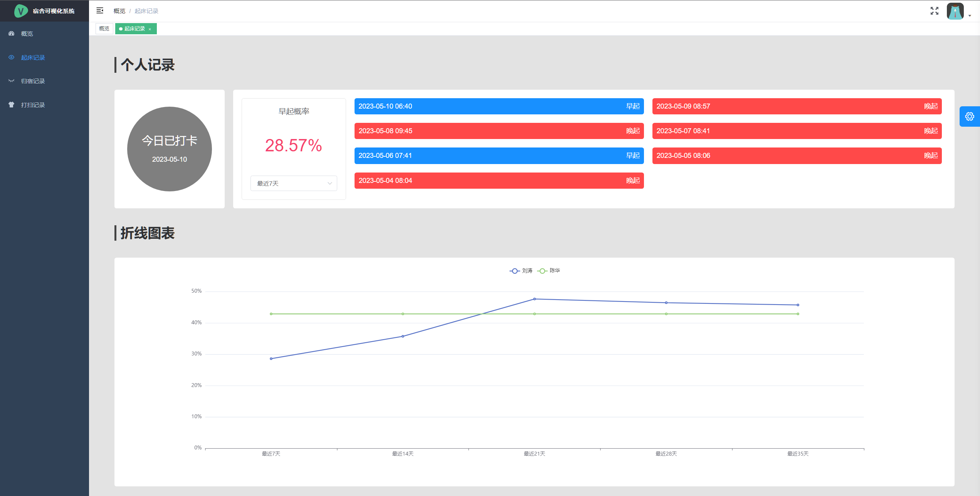Click the shirt icon for 打扫记录
The width and height of the screenshot is (980, 496).
(12, 105)
